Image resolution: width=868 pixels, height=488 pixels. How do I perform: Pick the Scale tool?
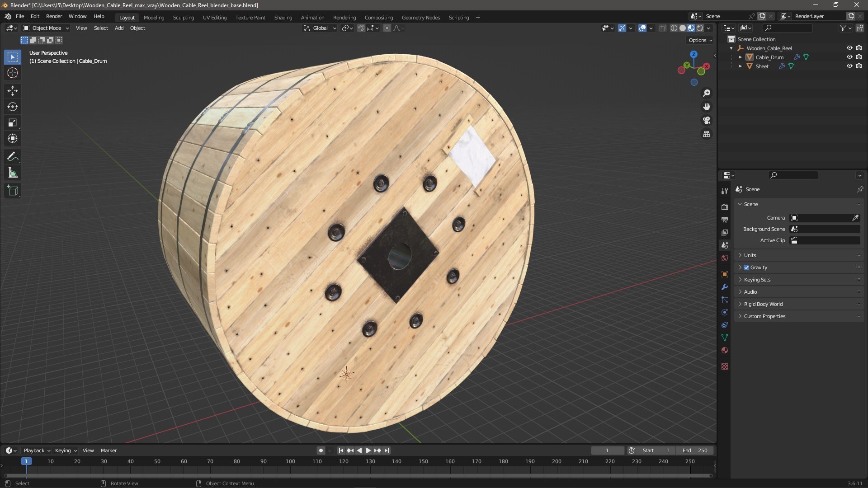[x=13, y=122]
